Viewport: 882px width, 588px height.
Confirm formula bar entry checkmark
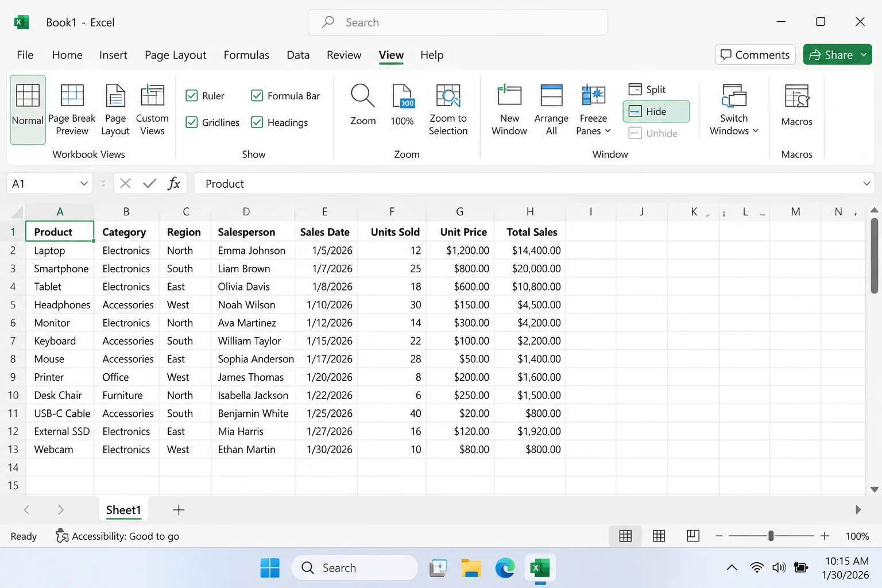tap(149, 184)
